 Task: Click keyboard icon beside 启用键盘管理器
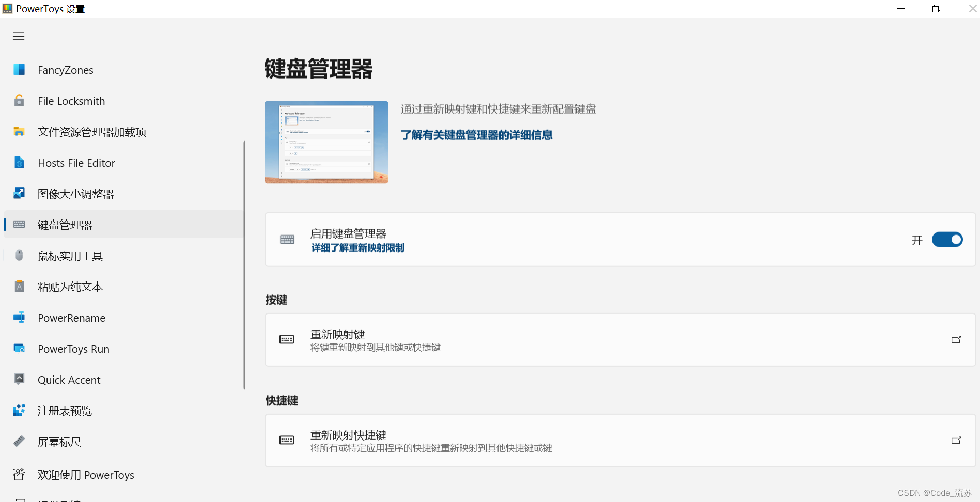coord(287,240)
